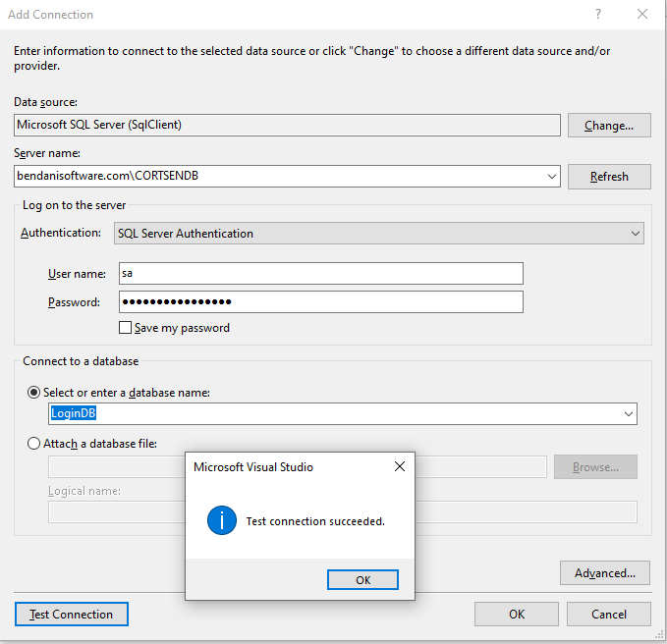667x644 pixels.
Task: Close the Add Connection dialog
Action: click(642, 15)
